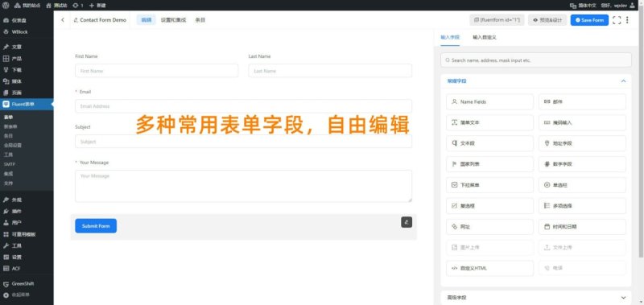Select the 输入字段 input fields tab
The height and width of the screenshot is (305, 644).
450,37
